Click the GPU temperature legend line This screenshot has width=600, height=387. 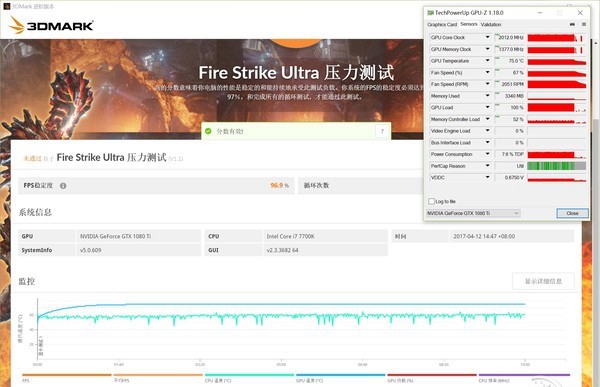[340, 376]
